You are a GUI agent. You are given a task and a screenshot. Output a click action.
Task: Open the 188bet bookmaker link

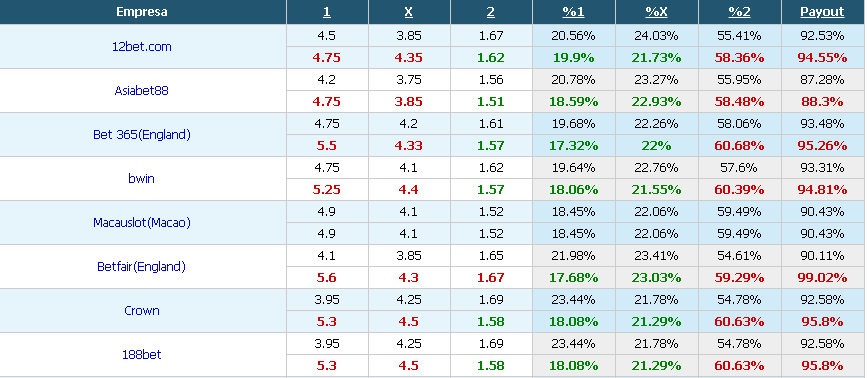pos(142,355)
